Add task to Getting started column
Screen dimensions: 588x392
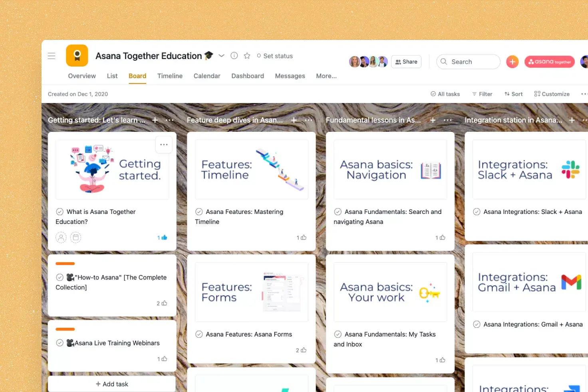pyautogui.click(x=155, y=120)
